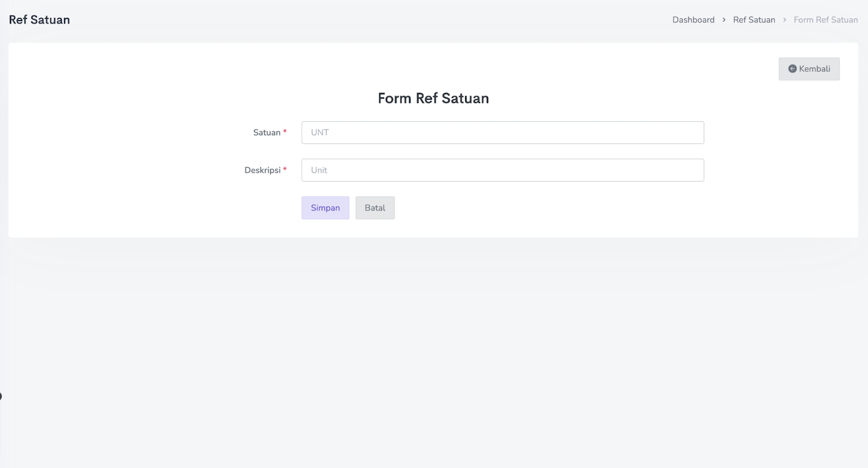
Task: Click the Ref Satuan page title at top-left
Action: coord(39,20)
